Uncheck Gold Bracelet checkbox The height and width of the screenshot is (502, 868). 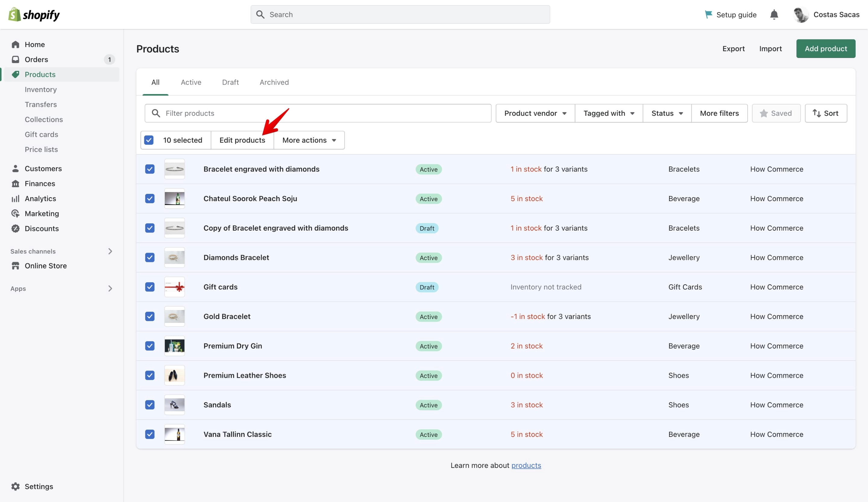[150, 316]
